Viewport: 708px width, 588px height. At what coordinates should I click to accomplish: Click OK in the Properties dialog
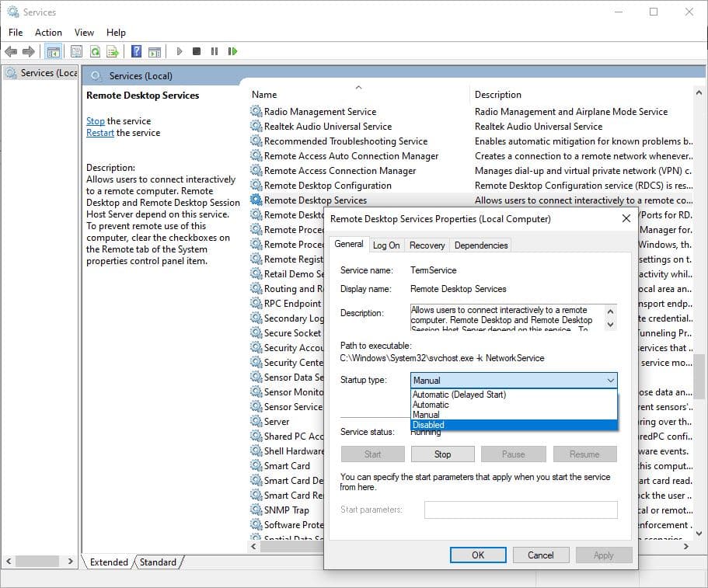(x=478, y=555)
